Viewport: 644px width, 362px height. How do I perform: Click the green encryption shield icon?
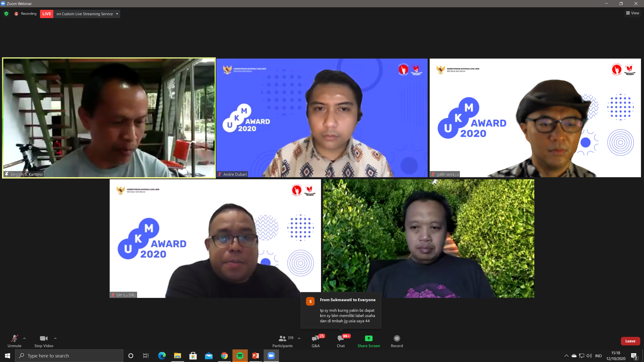tap(6, 14)
